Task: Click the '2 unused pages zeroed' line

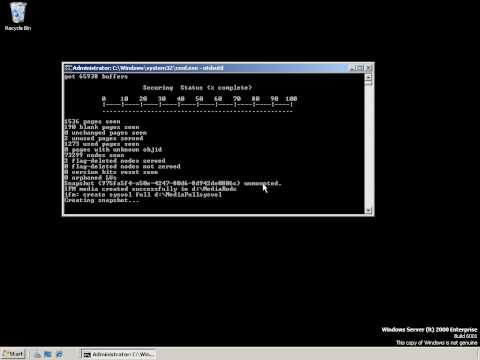Action: pos(104,138)
